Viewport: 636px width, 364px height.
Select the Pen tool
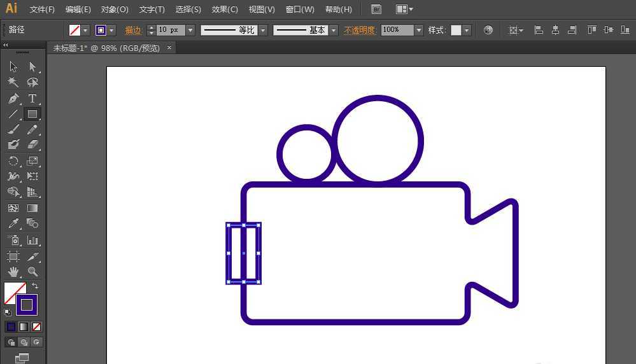tap(13, 99)
